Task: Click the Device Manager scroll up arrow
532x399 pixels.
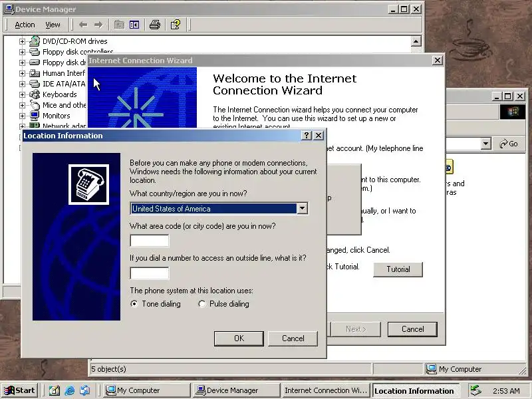Action: 416,41
